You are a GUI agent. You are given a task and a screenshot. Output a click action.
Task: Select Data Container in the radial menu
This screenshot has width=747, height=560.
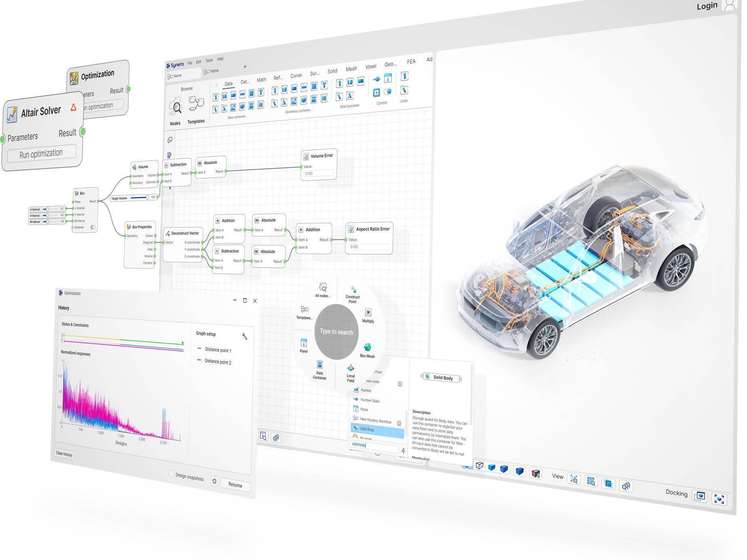(x=319, y=370)
